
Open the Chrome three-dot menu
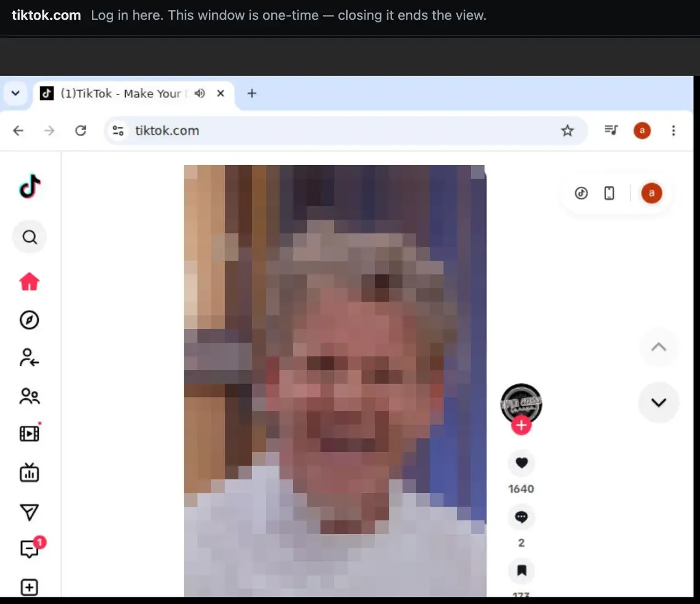pyautogui.click(x=673, y=131)
